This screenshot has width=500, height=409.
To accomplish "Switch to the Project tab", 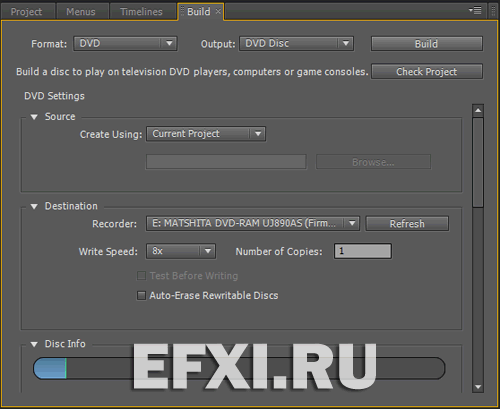I will 27,12.
